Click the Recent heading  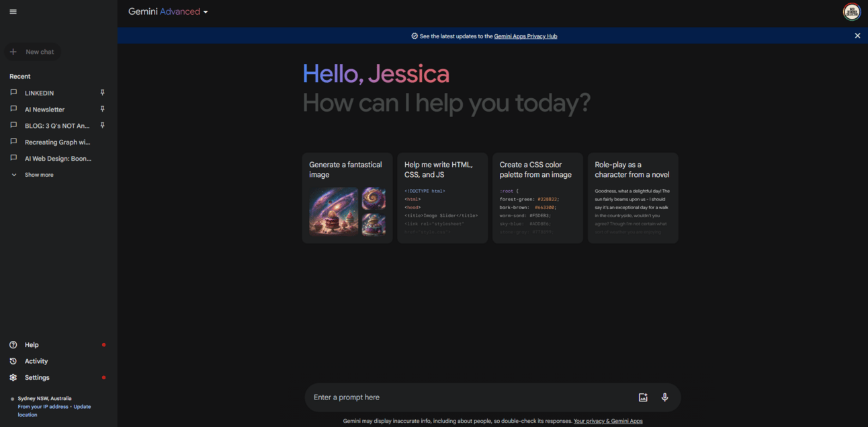(20, 77)
